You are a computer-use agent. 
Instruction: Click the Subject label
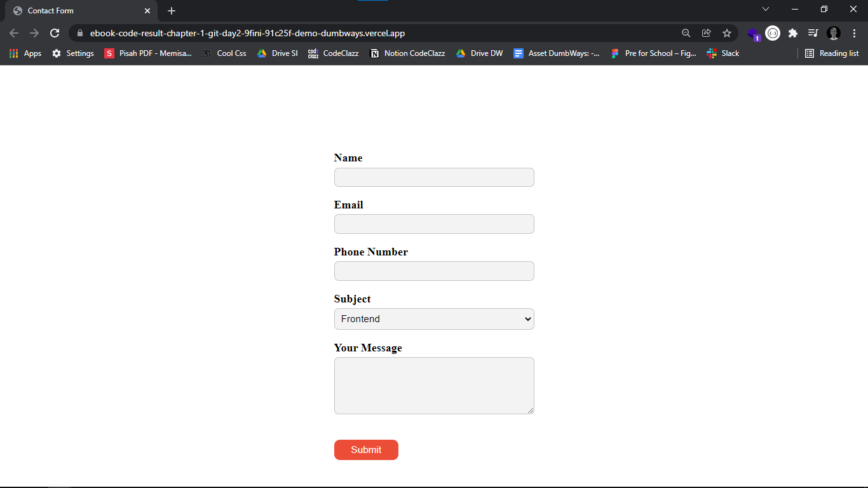point(353,299)
